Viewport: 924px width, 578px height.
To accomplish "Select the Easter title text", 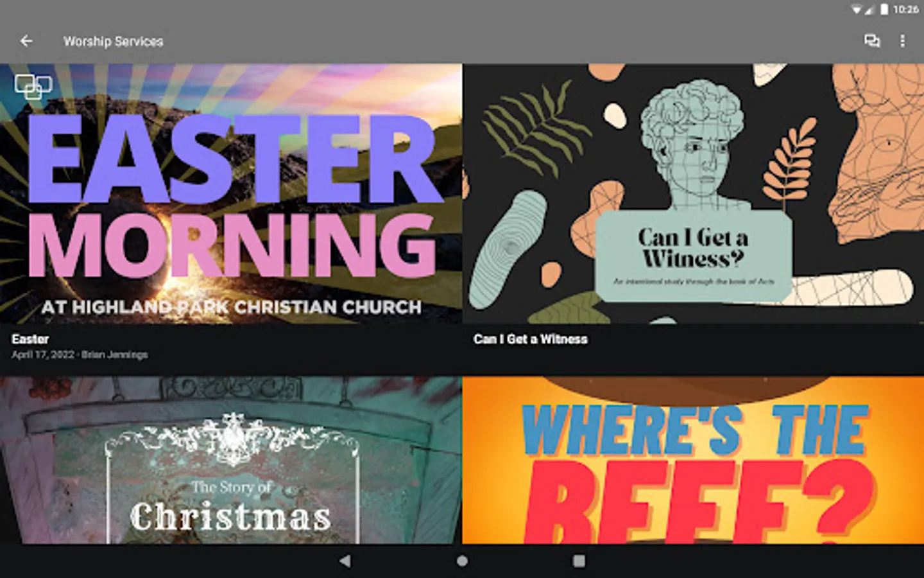I will (30, 339).
